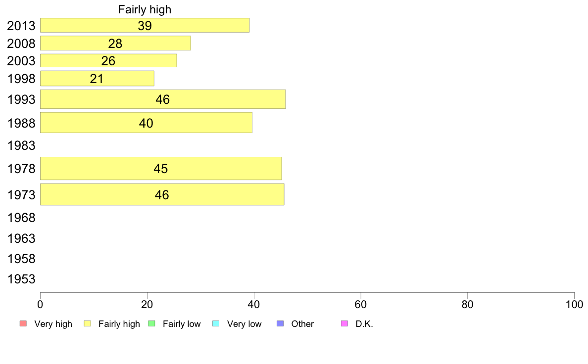
Task: Click the Fairly high chart title
Action: click(145, 9)
